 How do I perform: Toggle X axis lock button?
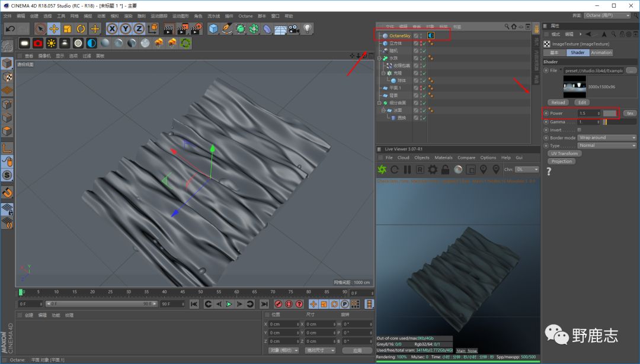[x=111, y=28]
